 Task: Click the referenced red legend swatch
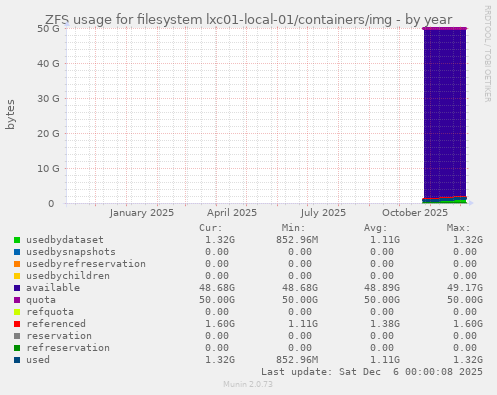pyautogui.click(x=17, y=324)
